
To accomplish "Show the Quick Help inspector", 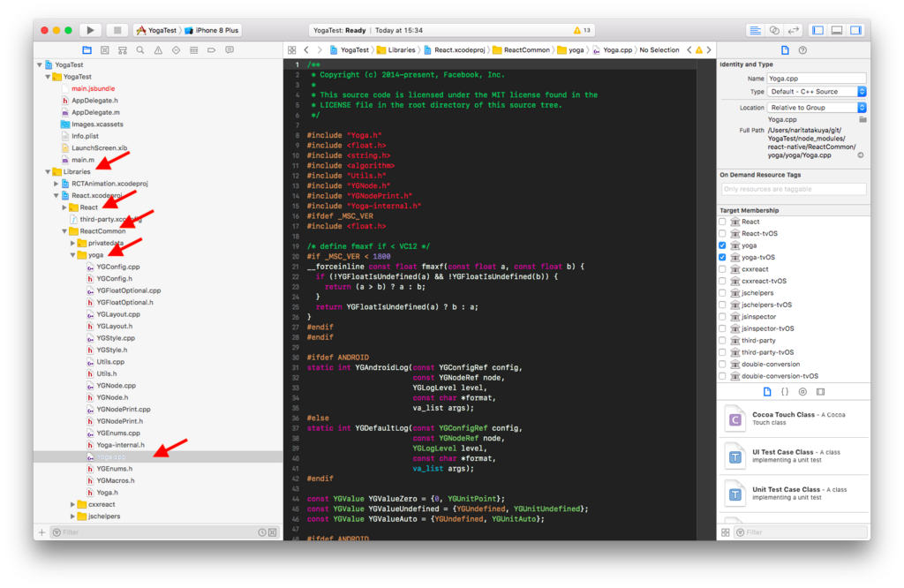I will click(x=802, y=50).
